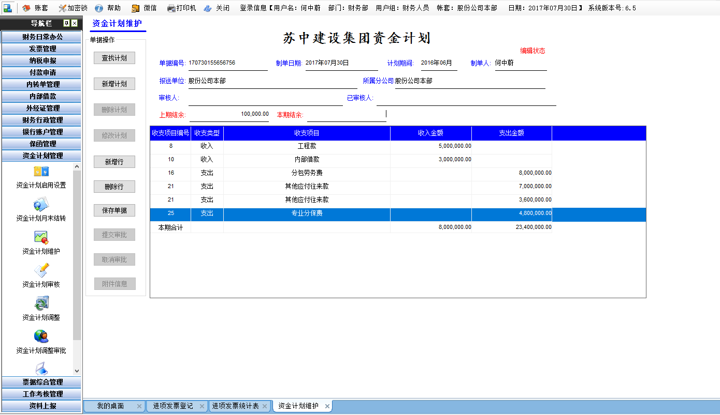Click the 8,000,000.00 expense amount cell
The width and height of the screenshot is (720, 415).
tap(512, 173)
